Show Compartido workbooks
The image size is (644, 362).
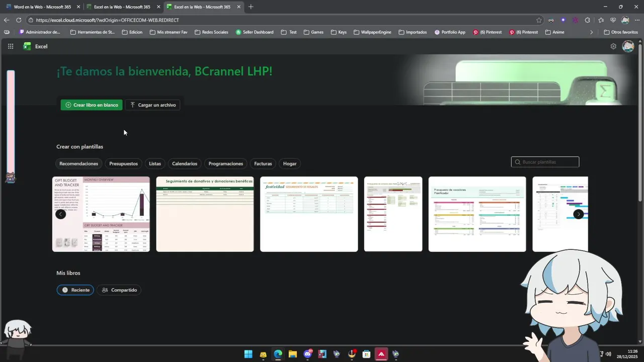point(119,290)
